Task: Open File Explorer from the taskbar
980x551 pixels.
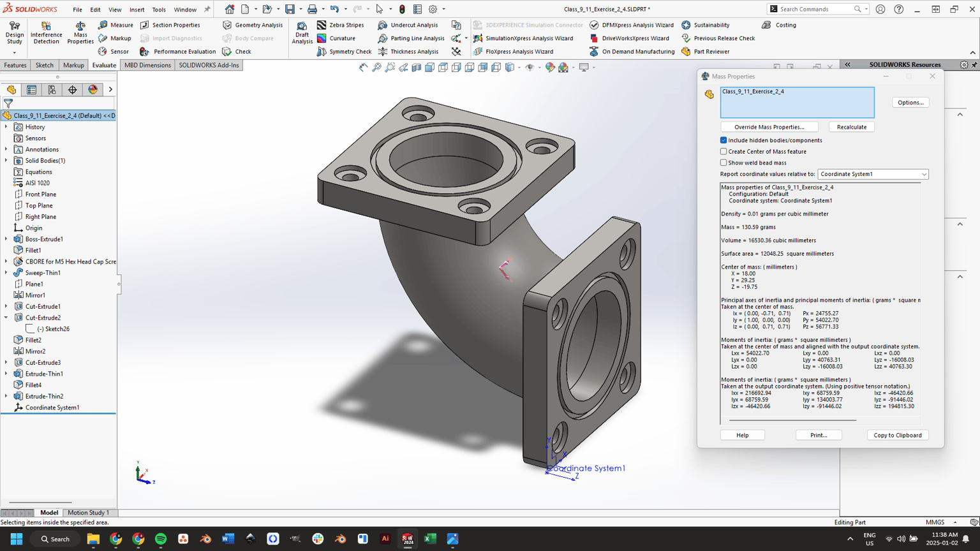Action: pyautogui.click(x=93, y=539)
